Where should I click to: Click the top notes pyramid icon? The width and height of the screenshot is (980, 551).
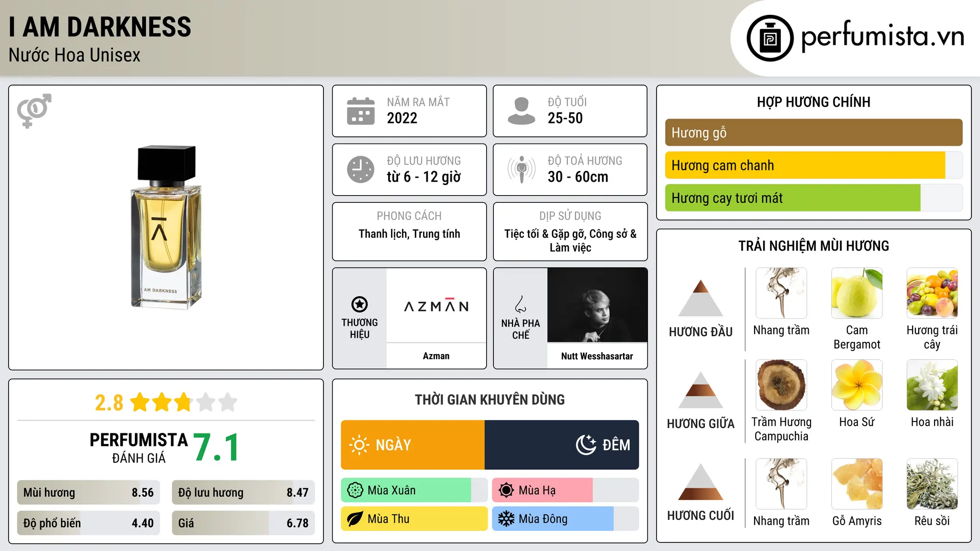click(701, 298)
